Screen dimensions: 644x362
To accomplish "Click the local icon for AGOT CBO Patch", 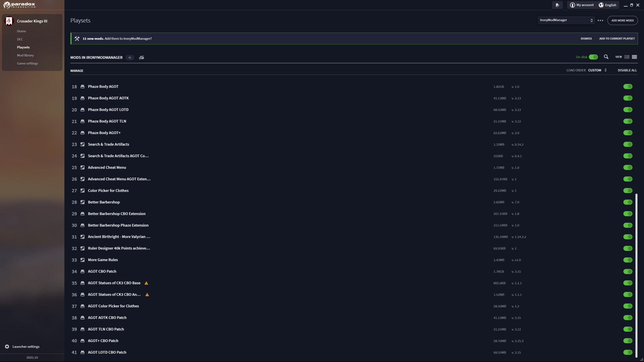I will tap(83, 271).
